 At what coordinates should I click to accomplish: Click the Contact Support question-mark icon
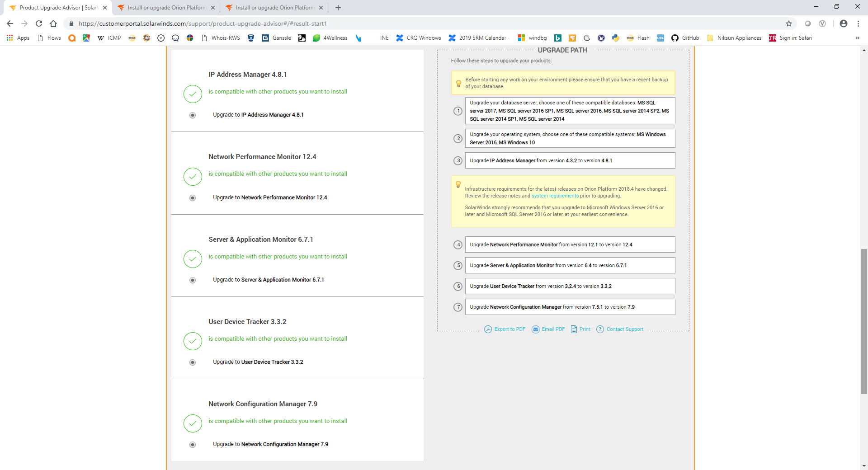[x=600, y=329]
